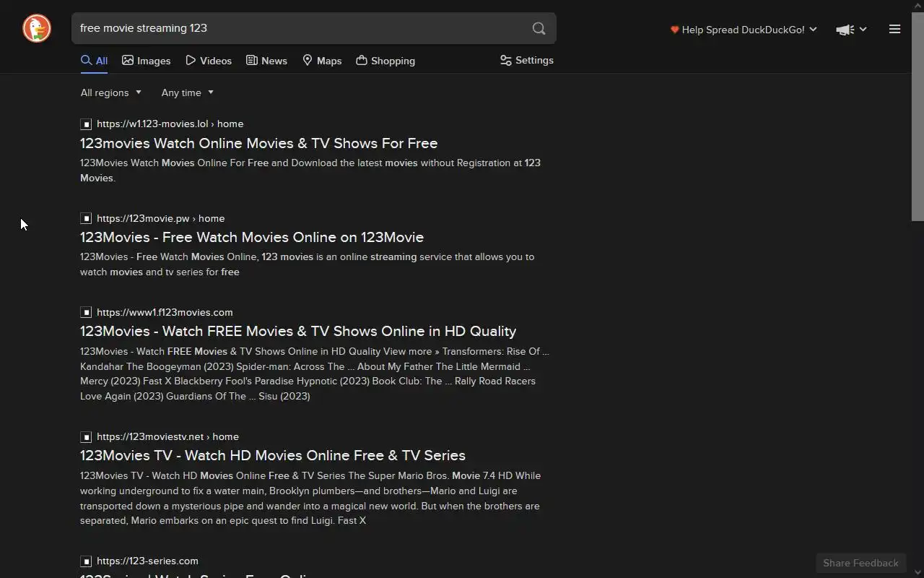Switch to the Images tab
The height and width of the screenshot is (578, 924).
(x=147, y=61)
